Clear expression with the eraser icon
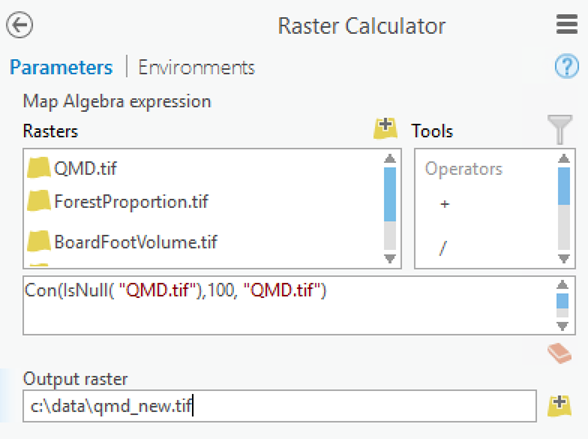Viewport: 588px width, 439px height. click(560, 353)
